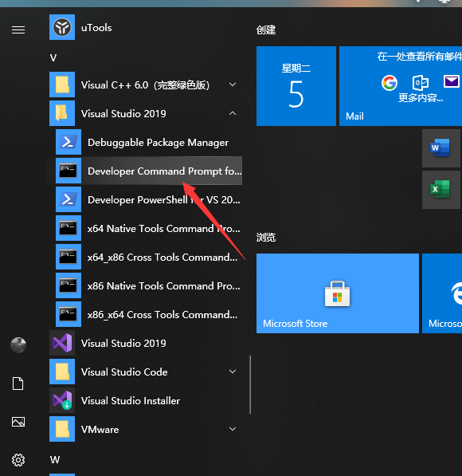Collapse the Visual Studio 2019 folder chevron
Image resolution: width=462 pixels, height=476 pixels.
click(x=233, y=113)
